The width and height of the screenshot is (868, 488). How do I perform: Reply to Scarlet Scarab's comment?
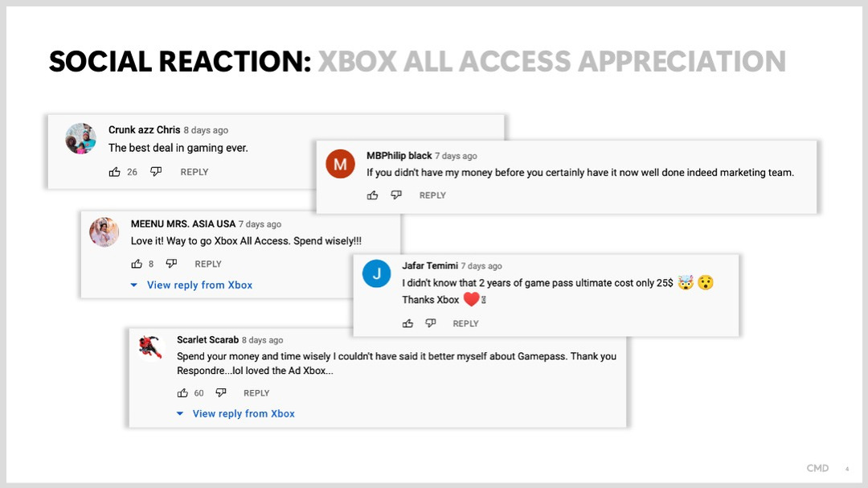[256, 392]
